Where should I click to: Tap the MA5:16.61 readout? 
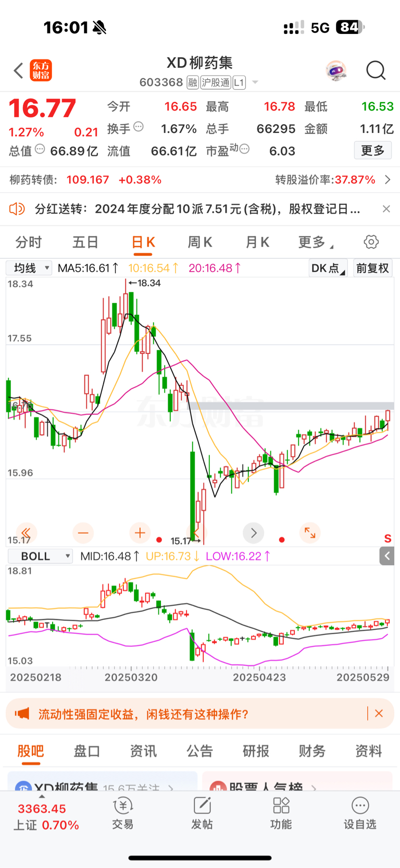pyautogui.click(x=88, y=268)
